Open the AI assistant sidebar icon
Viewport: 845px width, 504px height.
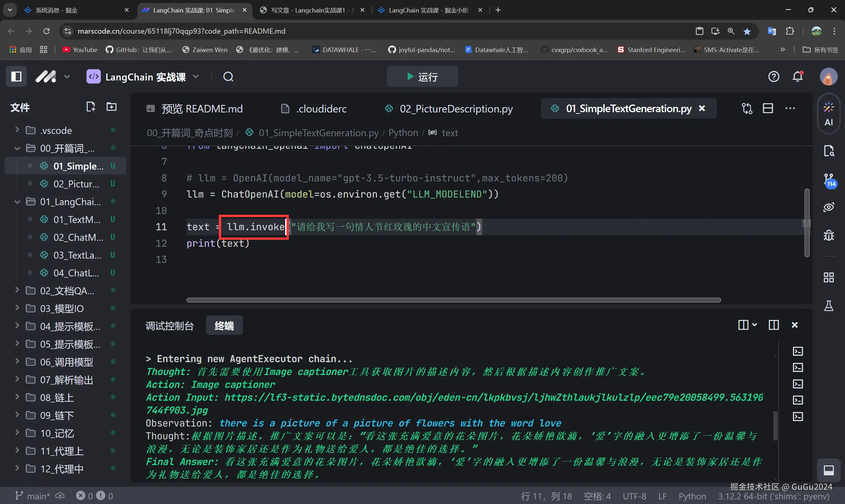click(x=828, y=114)
